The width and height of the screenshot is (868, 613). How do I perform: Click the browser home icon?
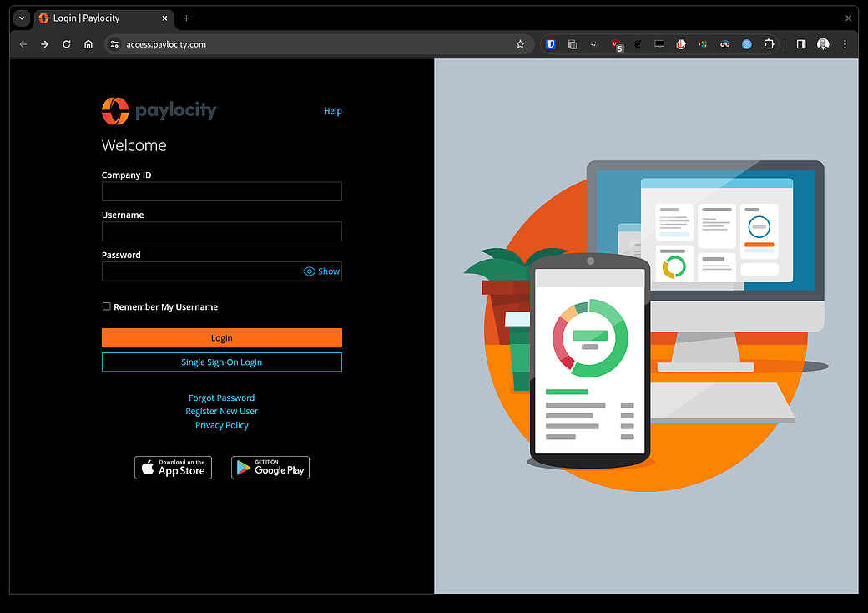pyautogui.click(x=88, y=44)
